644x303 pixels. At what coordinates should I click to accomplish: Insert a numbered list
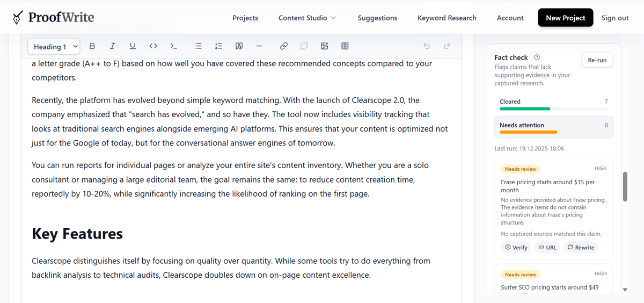(218, 46)
